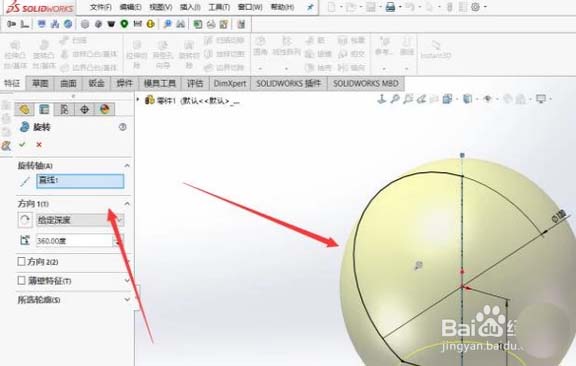Viewport: 576px width, 366px height.
Task: Enable the 方向 2(2) checkbox
Action: 21,261
